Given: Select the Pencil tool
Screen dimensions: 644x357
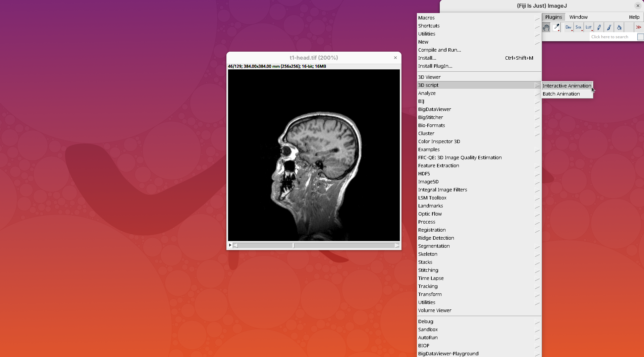Looking at the screenshot, I should pyautogui.click(x=599, y=27).
